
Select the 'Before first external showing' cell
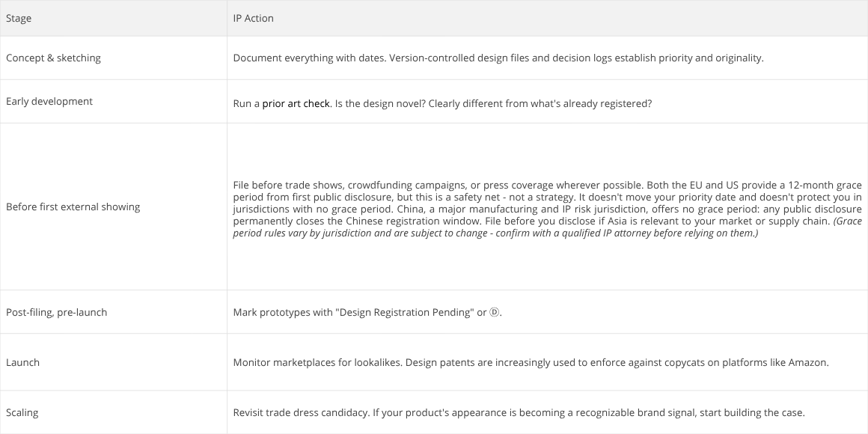coord(114,207)
